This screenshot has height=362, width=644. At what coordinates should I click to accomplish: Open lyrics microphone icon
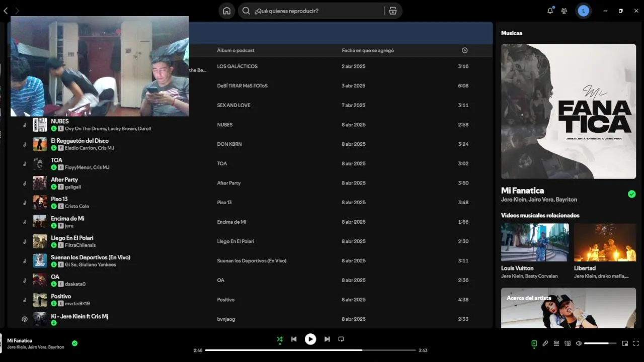(x=545, y=343)
